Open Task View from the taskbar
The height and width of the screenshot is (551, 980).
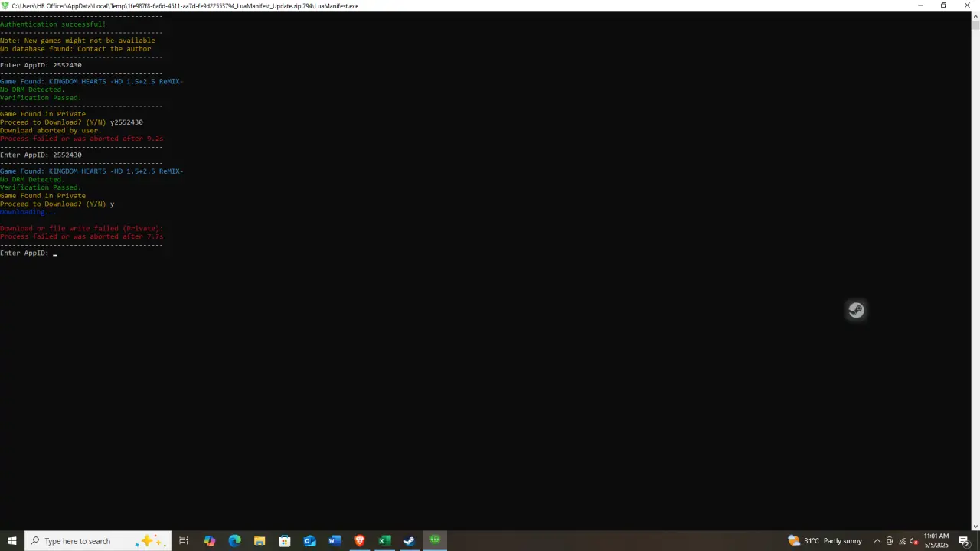pos(184,541)
